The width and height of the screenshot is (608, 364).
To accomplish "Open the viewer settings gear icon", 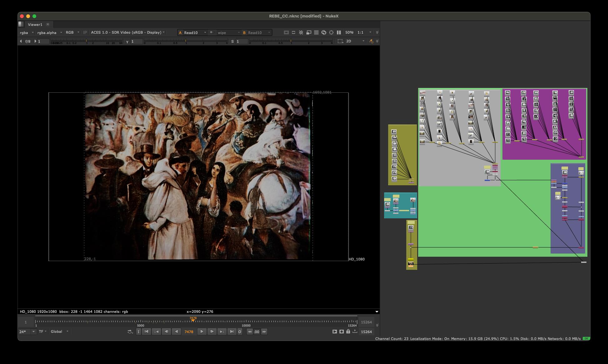I will pyautogui.click(x=331, y=32).
